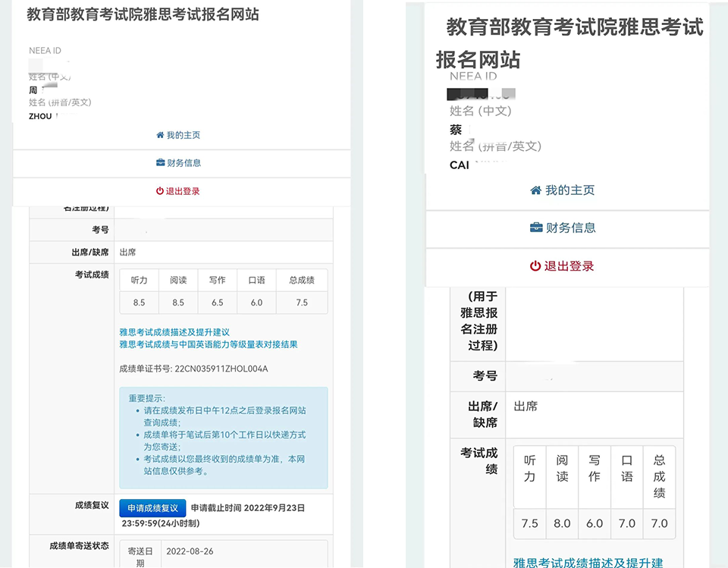The width and height of the screenshot is (728, 568).
Task: Click the home icon in ZHOU's menu
Action: coord(160,135)
